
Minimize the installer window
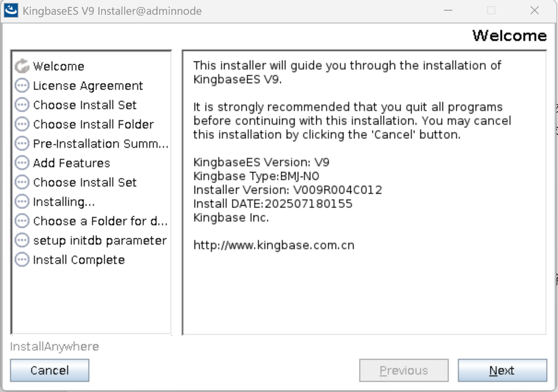(x=448, y=10)
